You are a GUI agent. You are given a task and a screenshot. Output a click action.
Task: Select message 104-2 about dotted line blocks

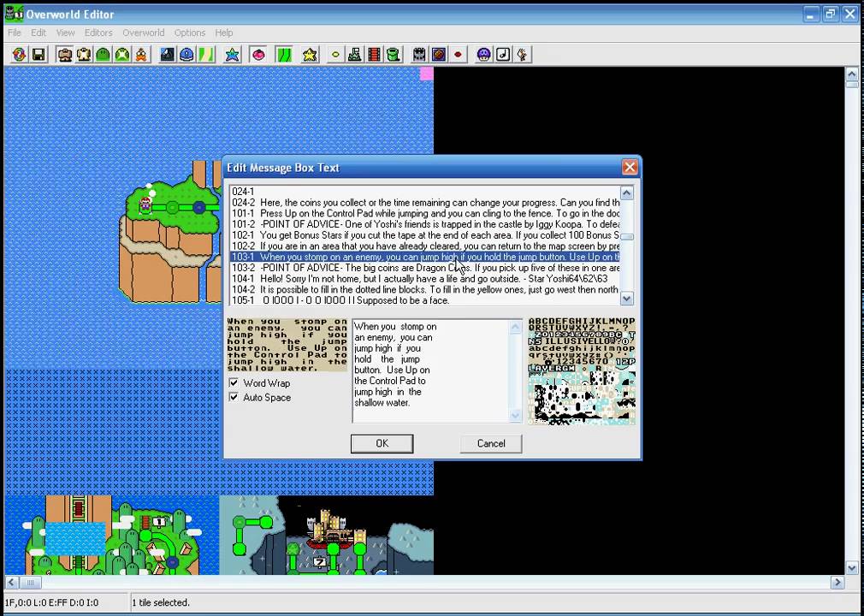point(424,289)
